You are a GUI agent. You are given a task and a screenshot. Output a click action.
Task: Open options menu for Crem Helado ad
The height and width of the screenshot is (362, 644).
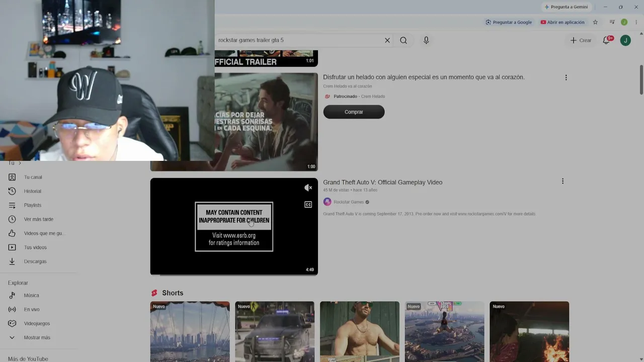click(x=566, y=77)
